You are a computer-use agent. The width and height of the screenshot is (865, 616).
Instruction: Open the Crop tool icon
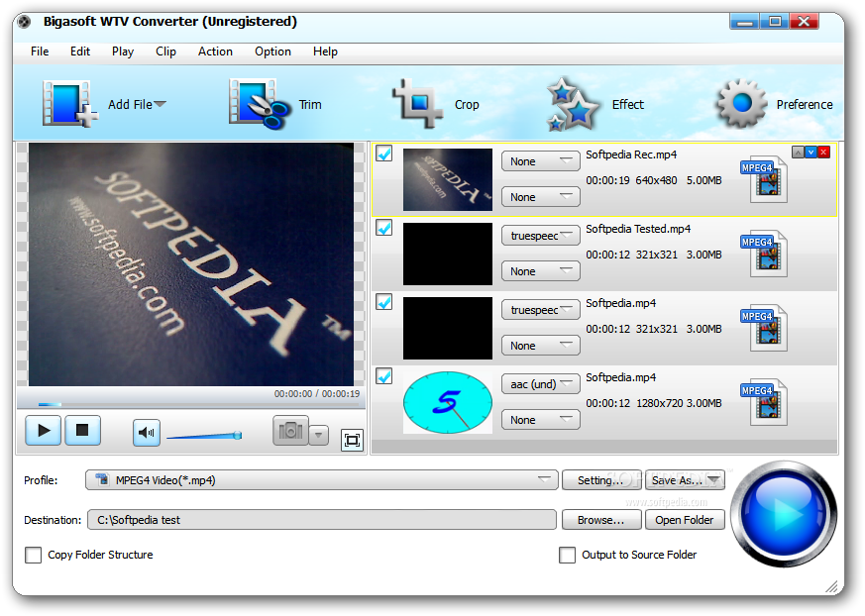pyautogui.click(x=417, y=104)
